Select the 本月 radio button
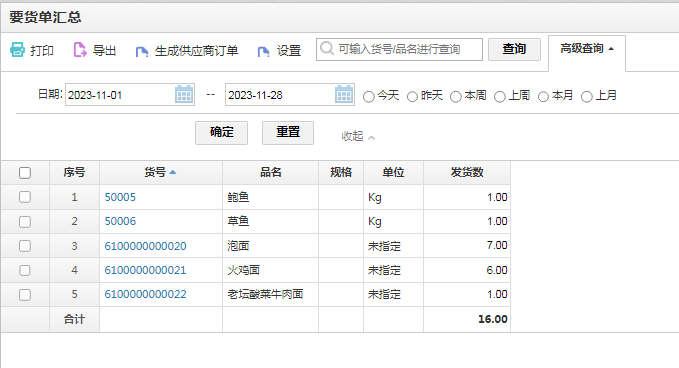Viewport: 679px width, 368px height. (x=543, y=97)
